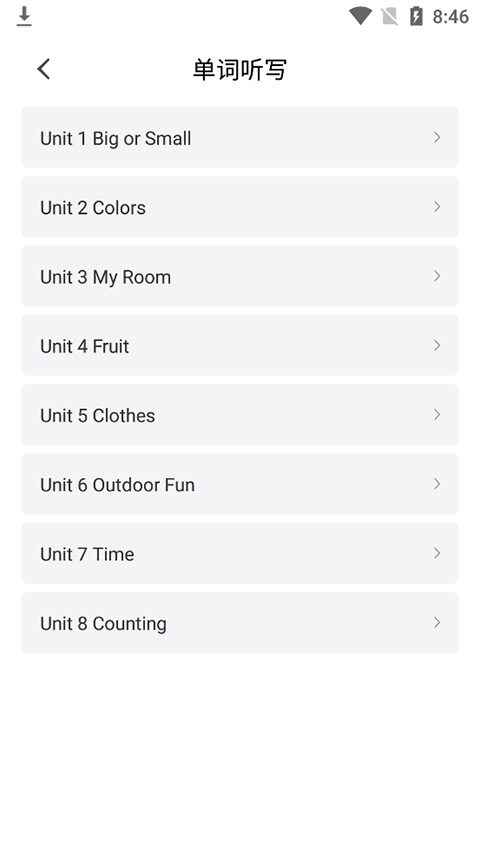This screenshot has height=853, width=480.
Task: Expand the chevron for Unit 1 Big or Small
Action: click(x=437, y=138)
